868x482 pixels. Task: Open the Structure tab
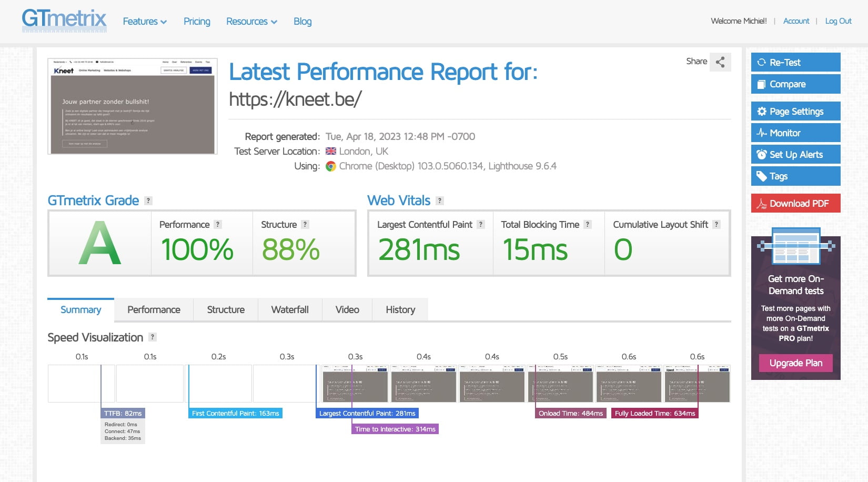pyautogui.click(x=226, y=310)
